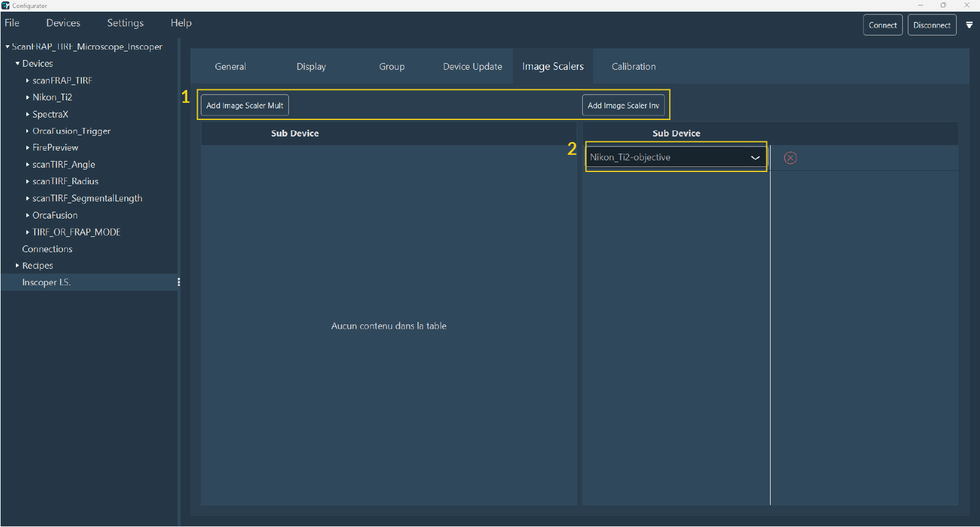Open the General tab
This screenshot has width=980, height=527.
coord(230,67)
